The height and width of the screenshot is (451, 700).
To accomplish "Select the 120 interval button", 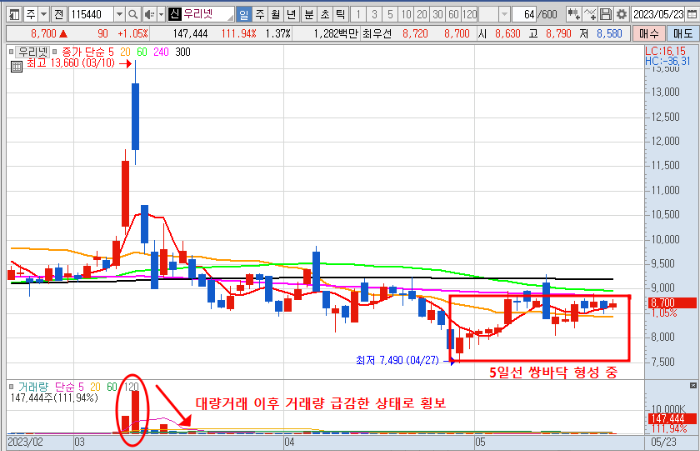I will tap(469, 15).
